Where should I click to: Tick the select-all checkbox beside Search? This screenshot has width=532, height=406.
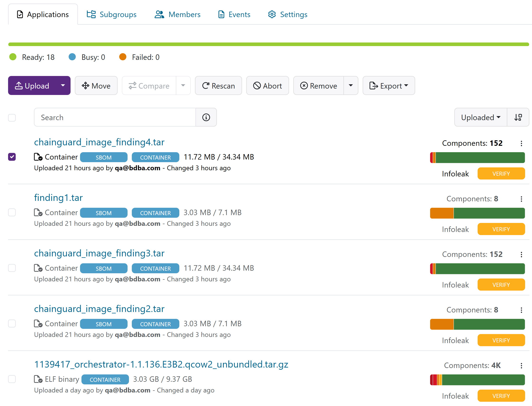click(12, 118)
